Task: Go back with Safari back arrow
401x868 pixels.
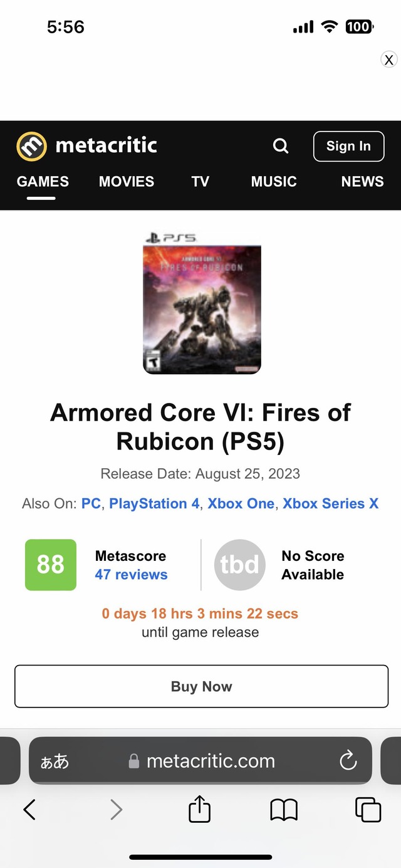Action: tap(29, 810)
